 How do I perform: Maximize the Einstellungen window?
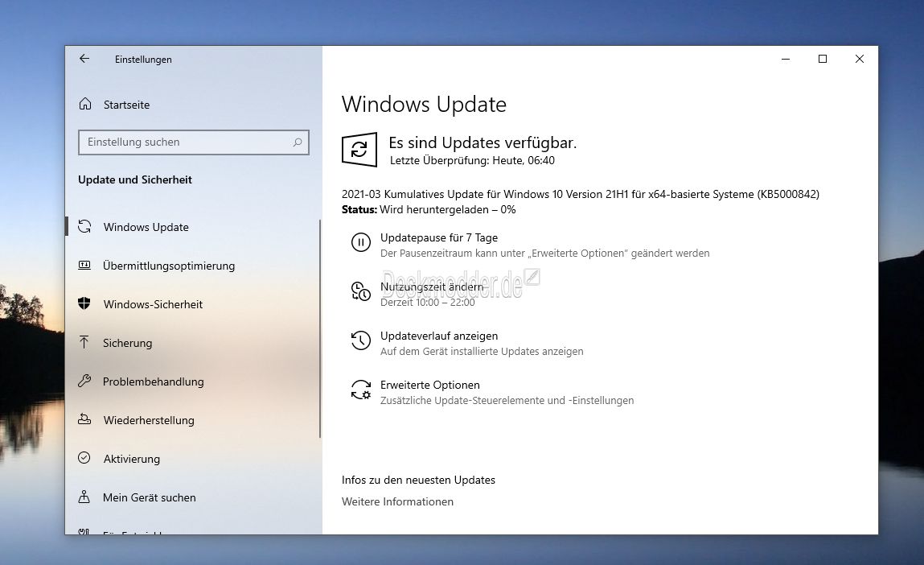823,59
